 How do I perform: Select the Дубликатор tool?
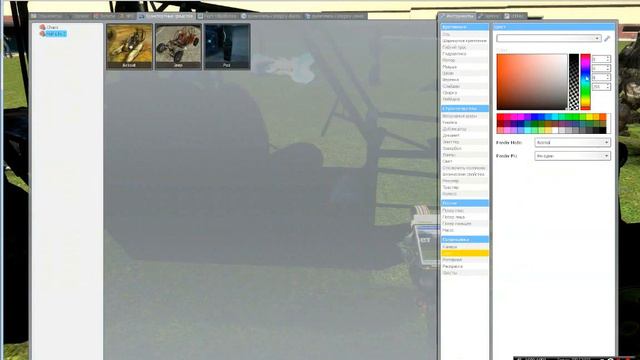[x=464, y=129]
